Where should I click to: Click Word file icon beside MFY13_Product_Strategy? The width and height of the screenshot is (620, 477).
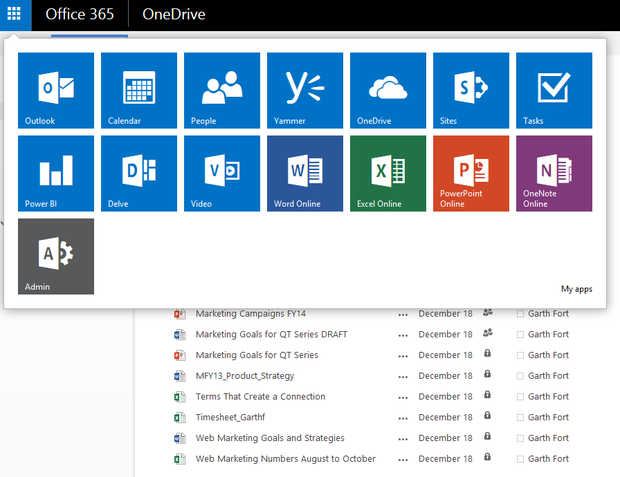click(x=180, y=376)
